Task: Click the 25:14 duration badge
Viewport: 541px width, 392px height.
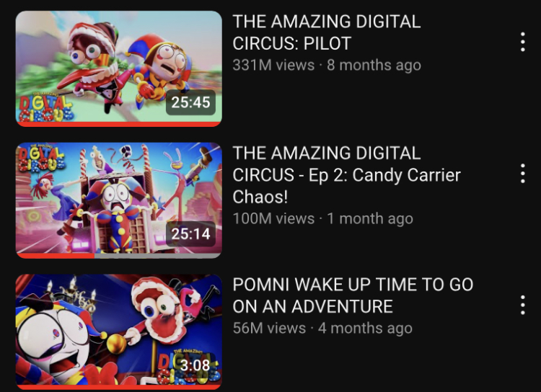Action: [x=191, y=234]
